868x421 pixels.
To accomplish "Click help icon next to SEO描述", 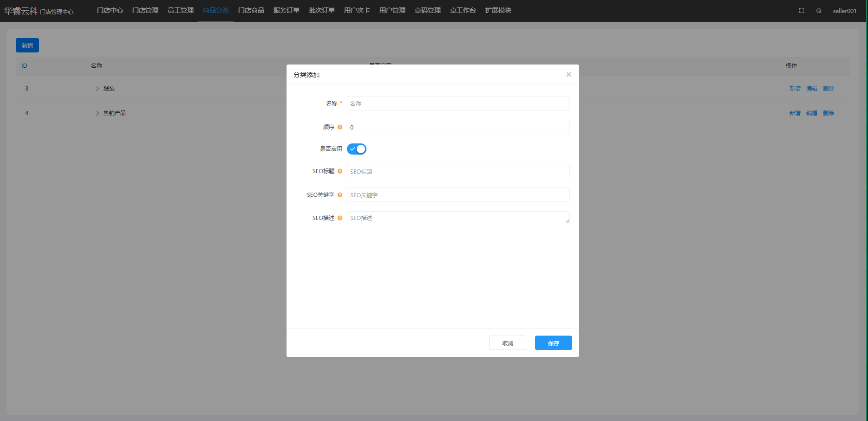I will [340, 218].
